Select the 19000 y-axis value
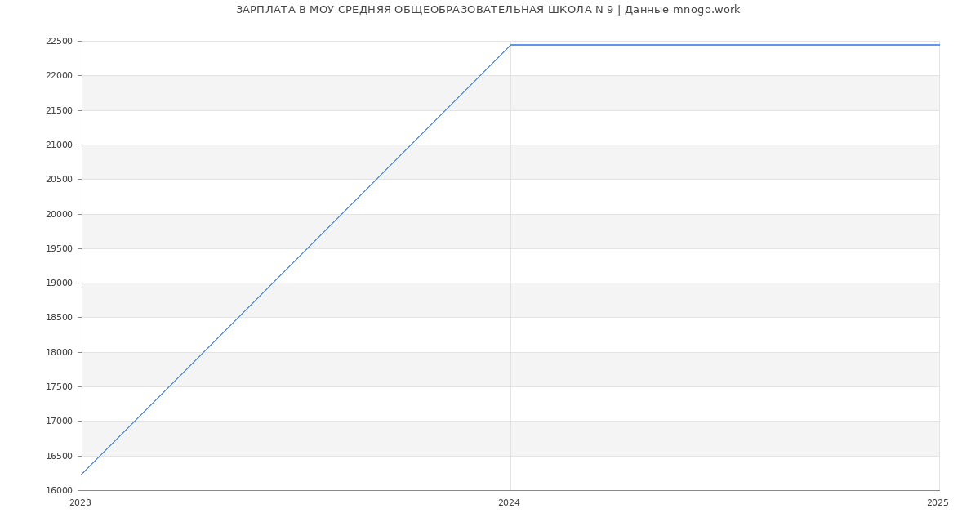The image size is (980, 531). (60, 283)
